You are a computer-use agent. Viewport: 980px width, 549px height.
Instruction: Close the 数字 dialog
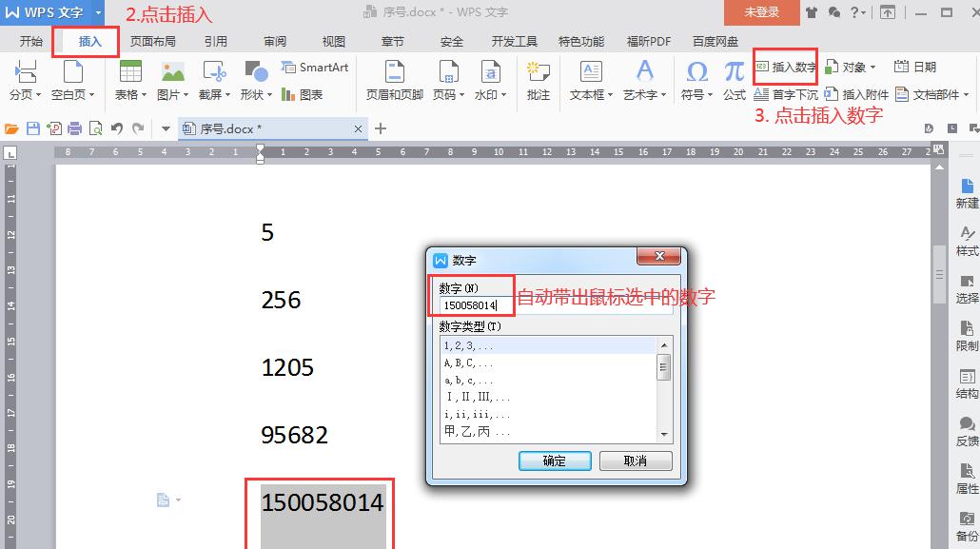[658, 256]
